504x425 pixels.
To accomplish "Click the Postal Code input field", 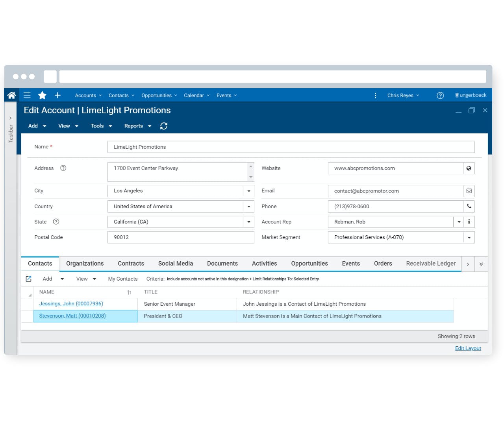I will pyautogui.click(x=181, y=237).
